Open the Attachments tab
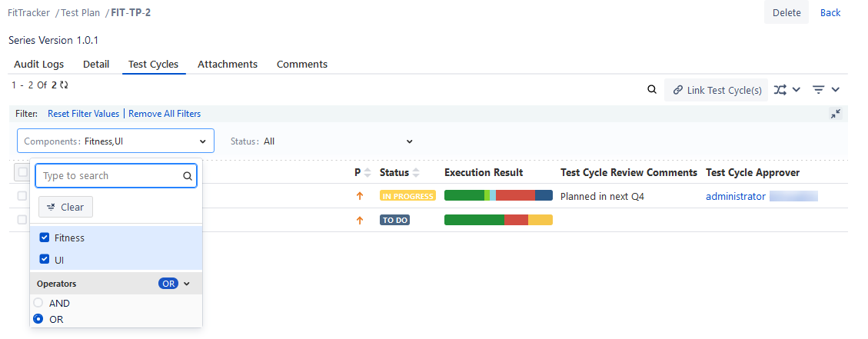This screenshot has height=339, width=868. click(228, 65)
